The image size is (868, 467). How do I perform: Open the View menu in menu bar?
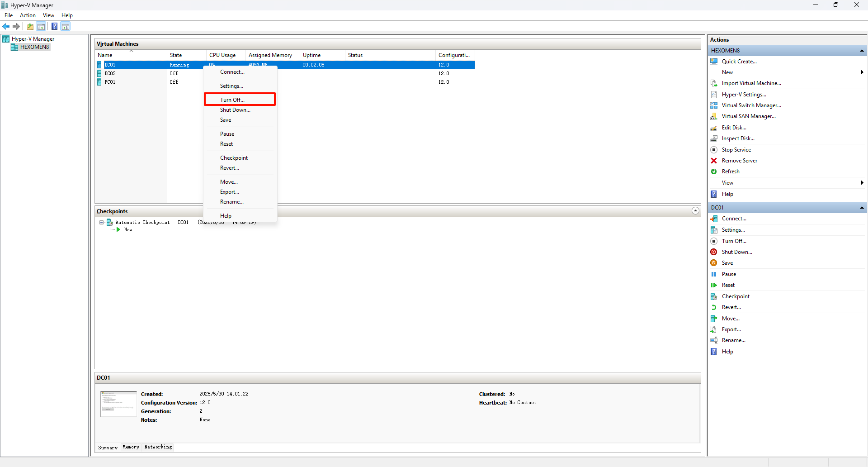pyautogui.click(x=48, y=15)
